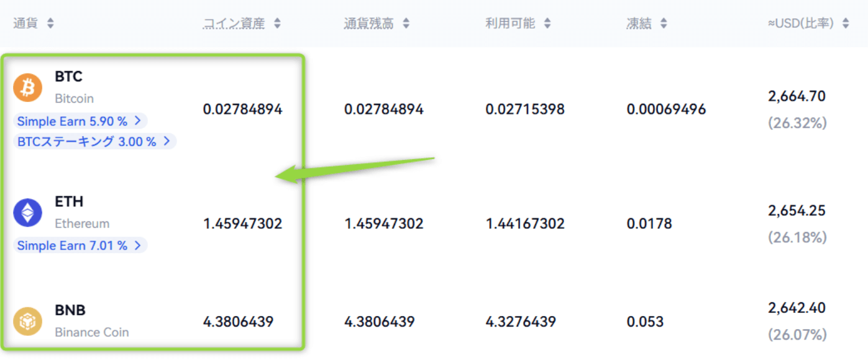Image resolution: width=868 pixels, height=362 pixels.
Task: Click BNB coin asset 4.3806439
Action: point(239,322)
